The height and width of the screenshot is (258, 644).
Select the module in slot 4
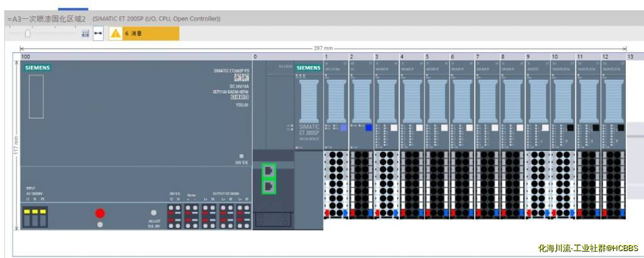tap(411, 140)
